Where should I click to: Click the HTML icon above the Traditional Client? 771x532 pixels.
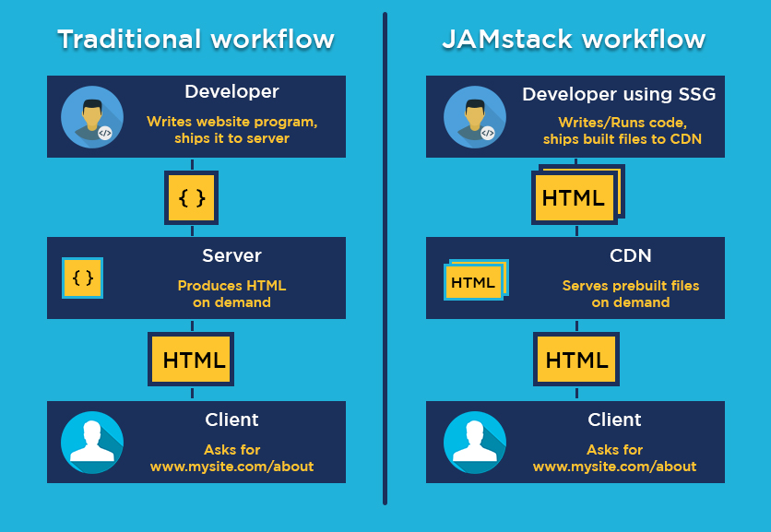pyautogui.click(x=191, y=360)
